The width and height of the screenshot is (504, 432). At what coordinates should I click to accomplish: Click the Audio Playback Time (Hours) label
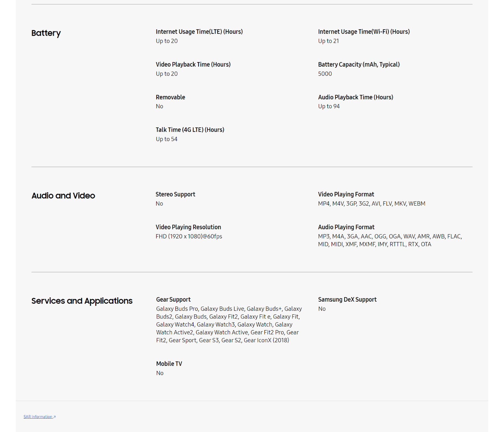click(x=355, y=97)
